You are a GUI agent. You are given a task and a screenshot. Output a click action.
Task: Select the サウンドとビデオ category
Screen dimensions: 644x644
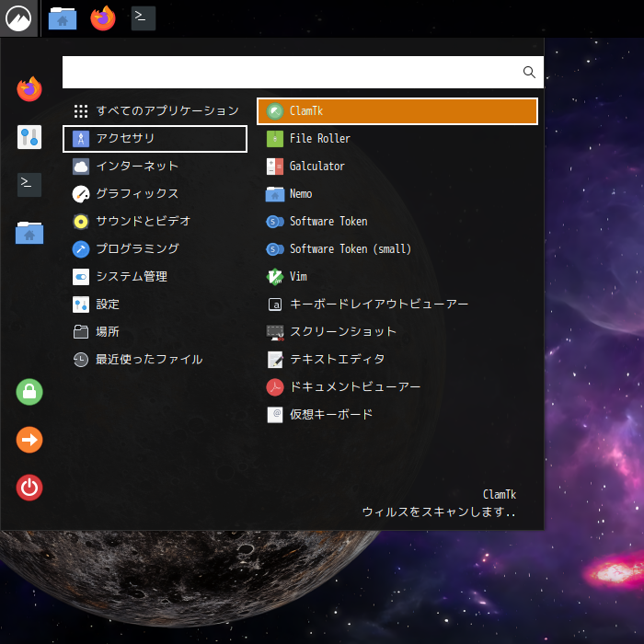[x=155, y=222]
